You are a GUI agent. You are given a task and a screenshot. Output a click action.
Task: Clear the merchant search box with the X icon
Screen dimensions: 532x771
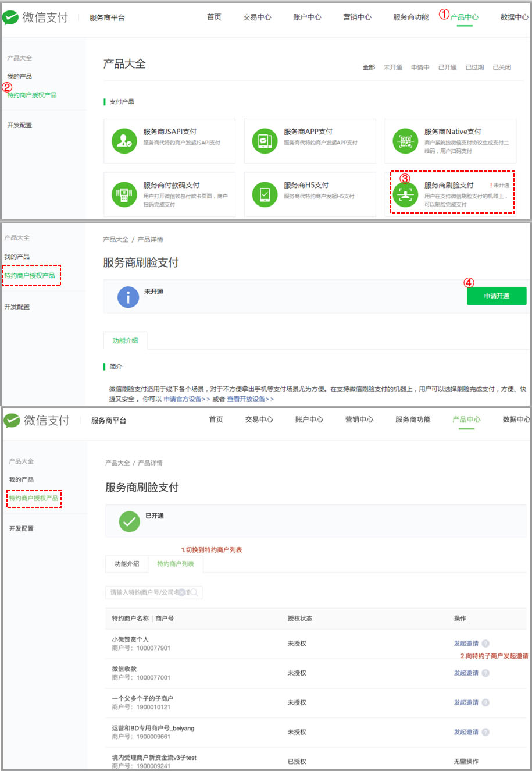tap(182, 592)
